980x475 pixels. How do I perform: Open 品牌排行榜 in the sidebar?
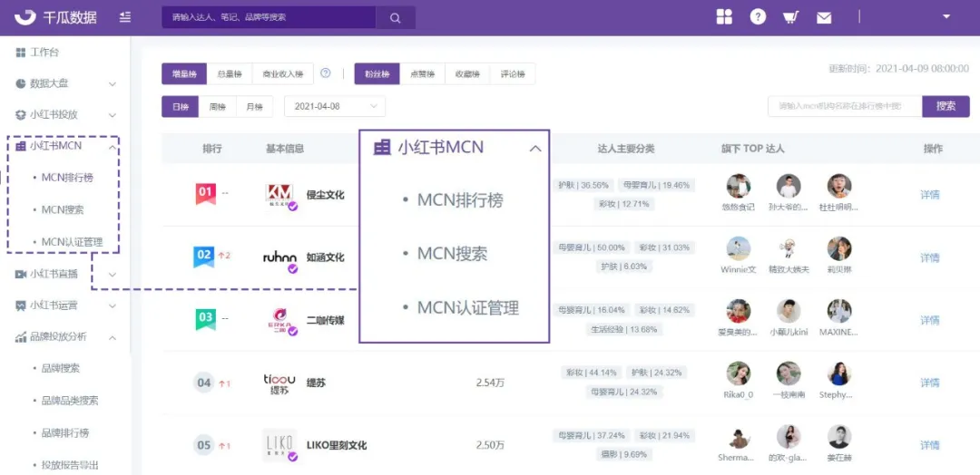click(x=65, y=432)
